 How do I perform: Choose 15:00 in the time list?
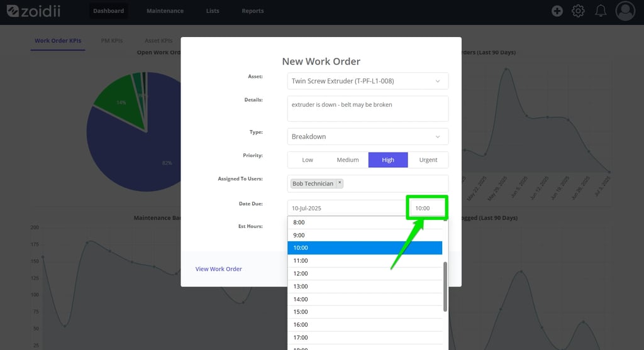click(x=365, y=312)
